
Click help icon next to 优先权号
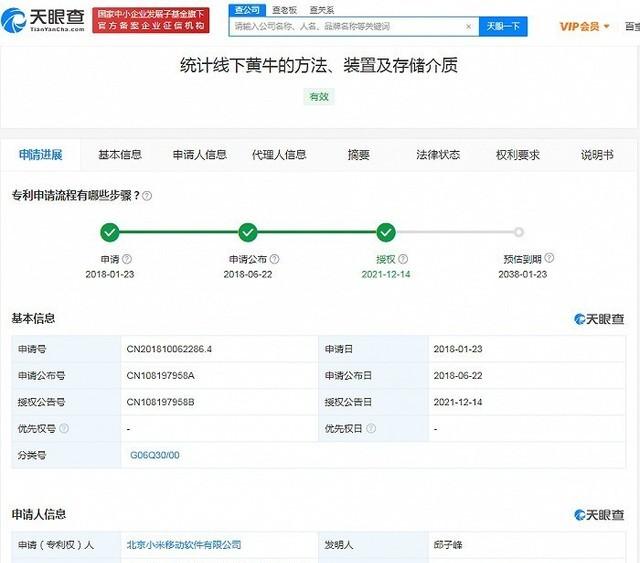(64, 428)
